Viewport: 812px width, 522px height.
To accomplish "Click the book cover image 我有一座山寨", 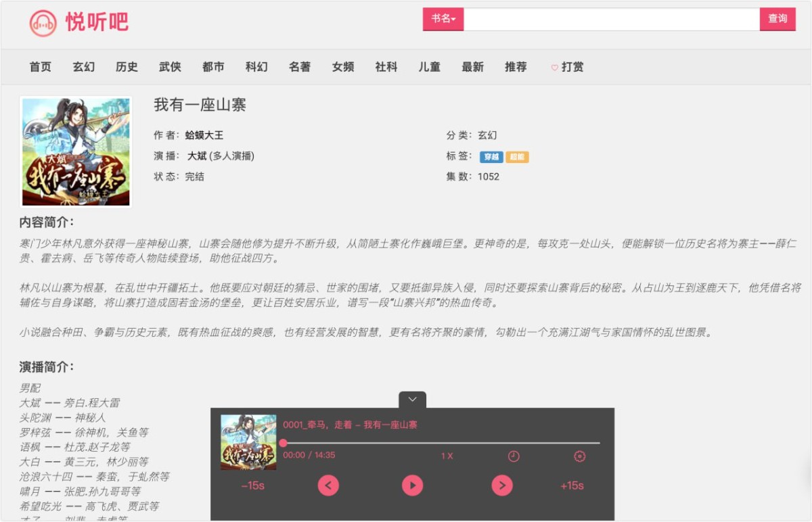I will (x=76, y=151).
